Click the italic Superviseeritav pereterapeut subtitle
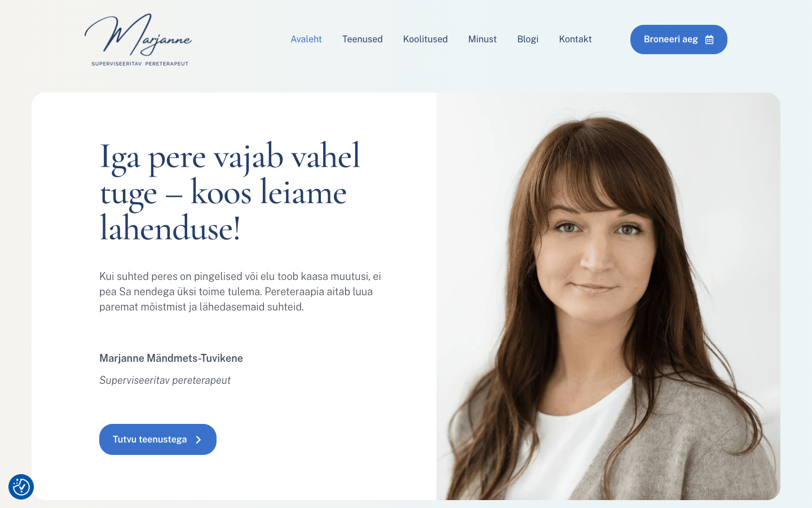812x508 pixels. coord(165,380)
